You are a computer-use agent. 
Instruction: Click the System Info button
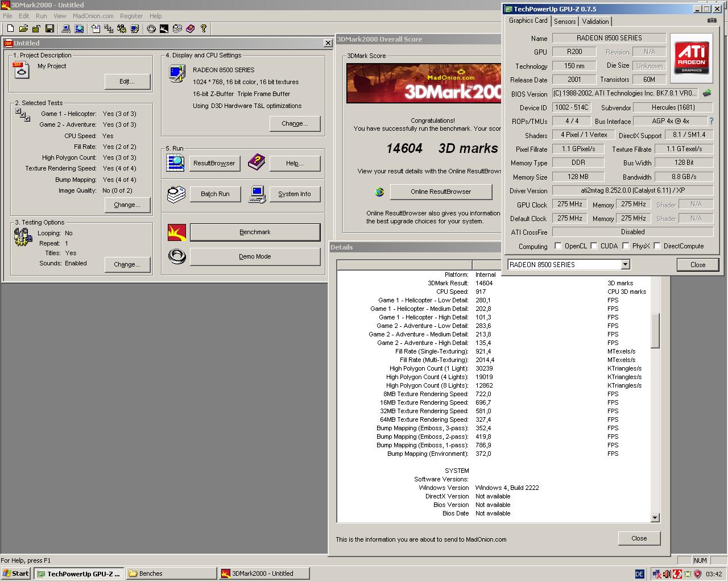pos(294,194)
